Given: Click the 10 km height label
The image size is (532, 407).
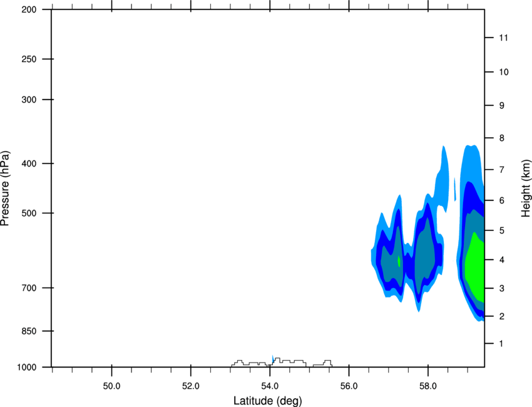Looking at the screenshot, I should click(x=504, y=72).
